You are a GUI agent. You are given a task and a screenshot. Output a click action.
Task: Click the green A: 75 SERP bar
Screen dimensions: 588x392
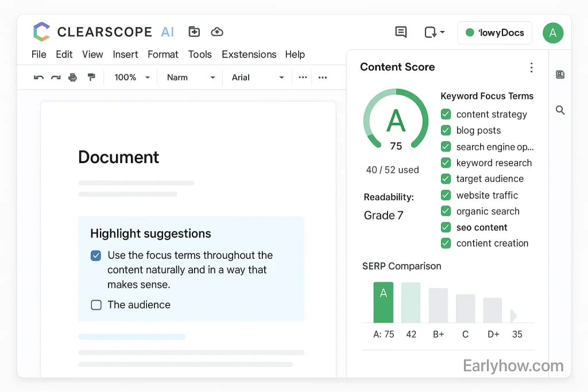(x=383, y=302)
